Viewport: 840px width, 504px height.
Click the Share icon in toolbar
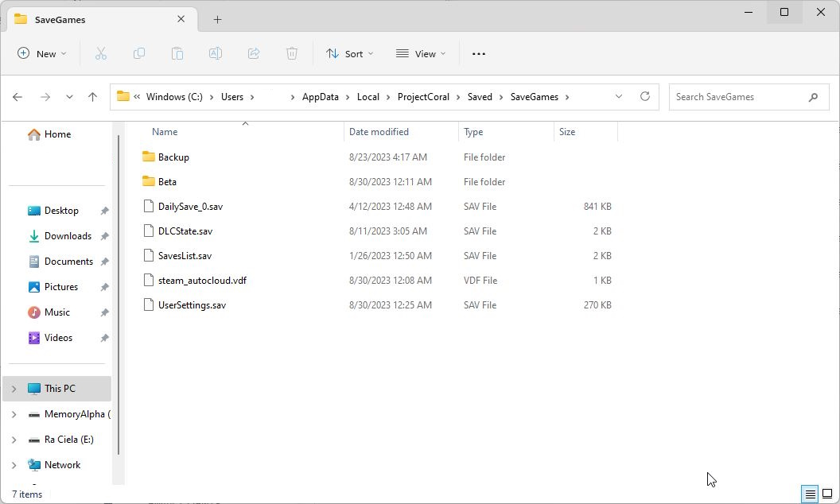click(x=254, y=53)
